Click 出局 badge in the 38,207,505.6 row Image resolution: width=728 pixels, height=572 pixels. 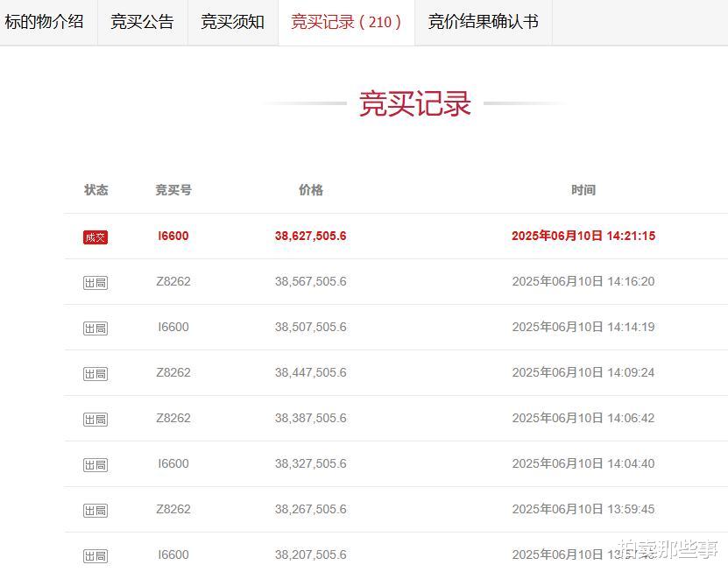[x=95, y=555]
